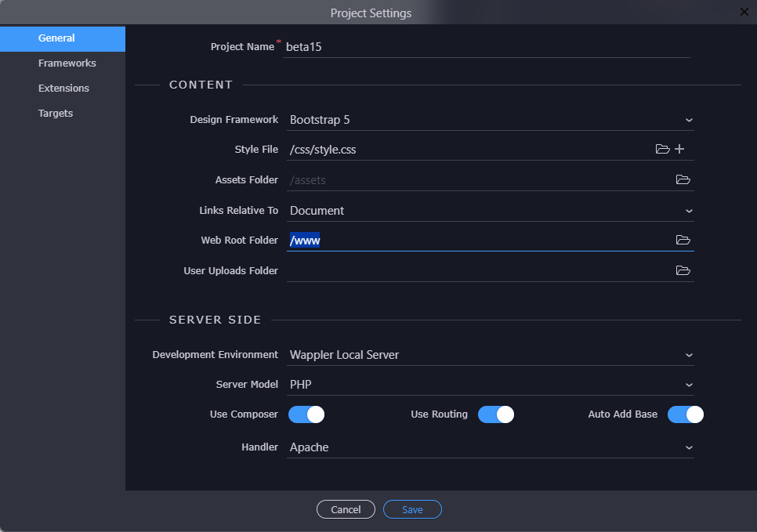The image size is (757, 532).
Task: Disable the Use Routing switch
Action: click(x=496, y=414)
